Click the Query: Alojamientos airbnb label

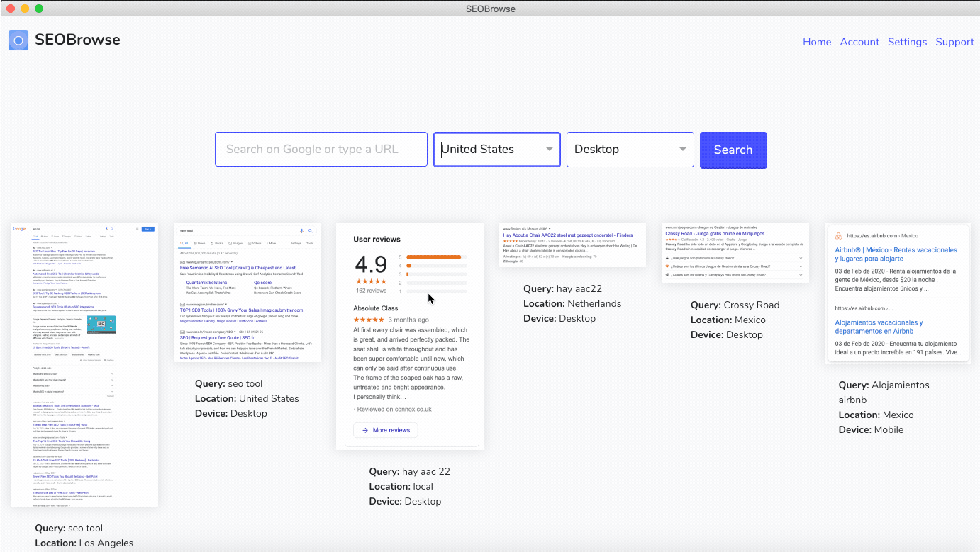point(884,393)
